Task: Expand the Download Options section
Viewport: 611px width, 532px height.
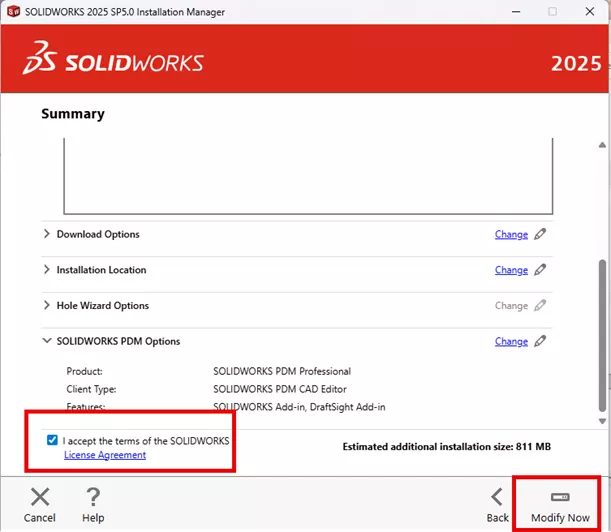Action: [x=47, y=234]
